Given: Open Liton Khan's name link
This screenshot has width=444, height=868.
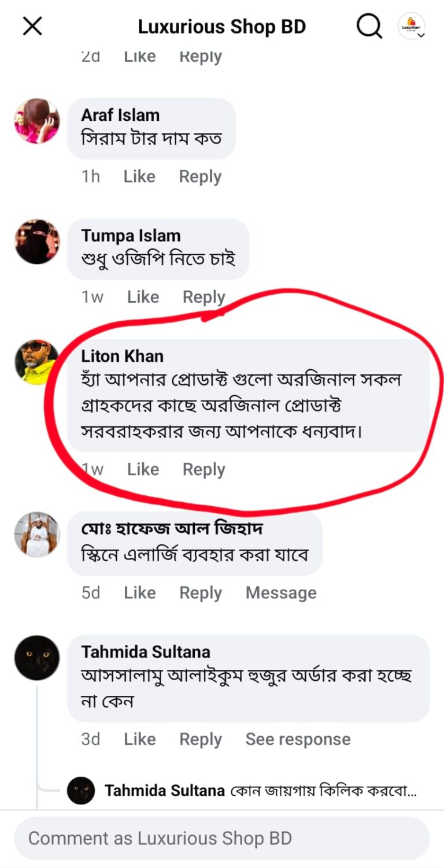Looking at the screenshot, I should click(x=122, y=356).
